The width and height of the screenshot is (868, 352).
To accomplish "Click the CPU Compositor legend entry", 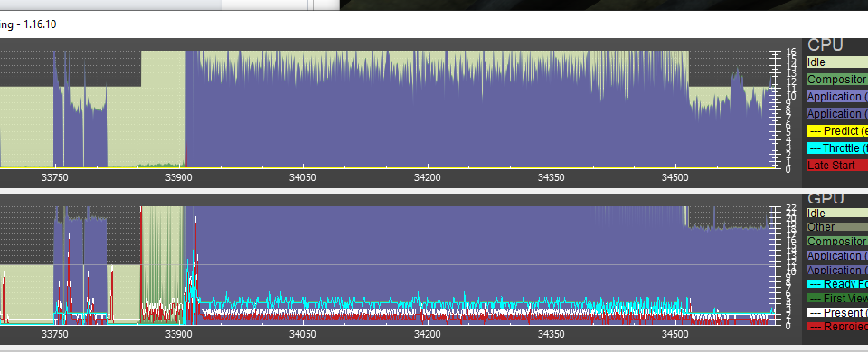I will (837, 80).
